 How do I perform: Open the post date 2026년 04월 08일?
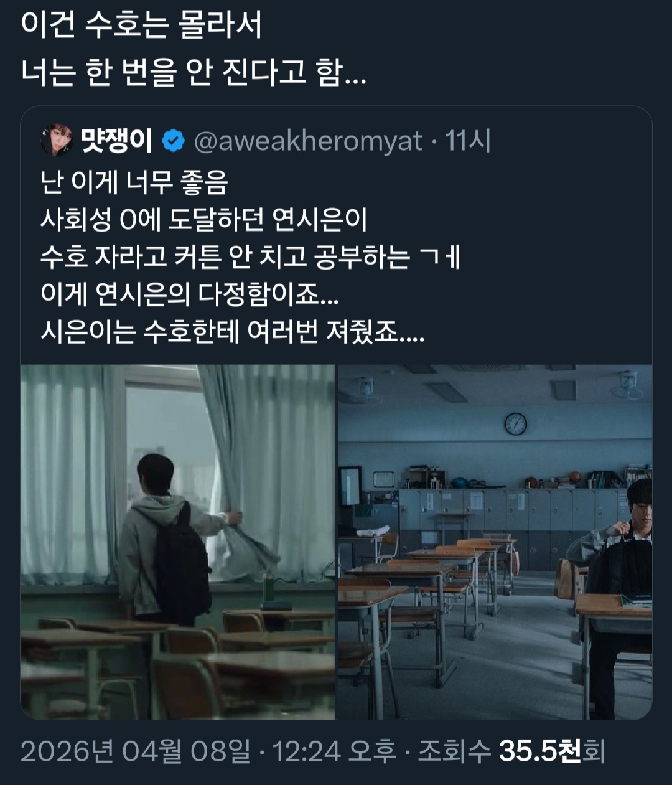click(x=136, y=751)
